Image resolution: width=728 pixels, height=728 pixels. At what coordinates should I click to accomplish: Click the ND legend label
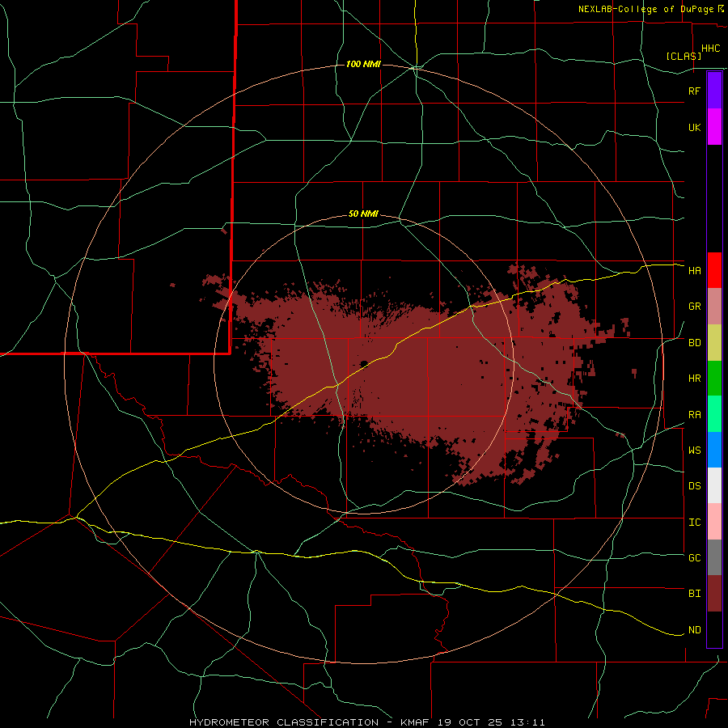(x=694, y=630)
